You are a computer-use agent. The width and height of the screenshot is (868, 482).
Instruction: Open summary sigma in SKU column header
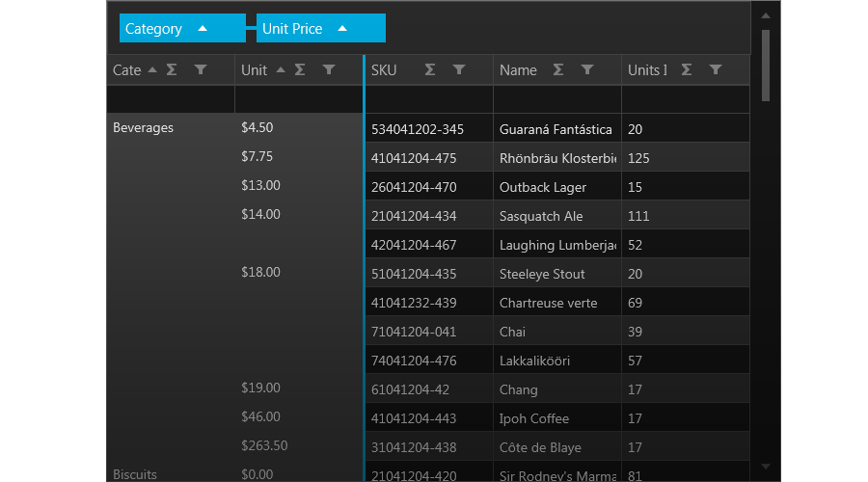pyautogui.click(x=429, y=69)
